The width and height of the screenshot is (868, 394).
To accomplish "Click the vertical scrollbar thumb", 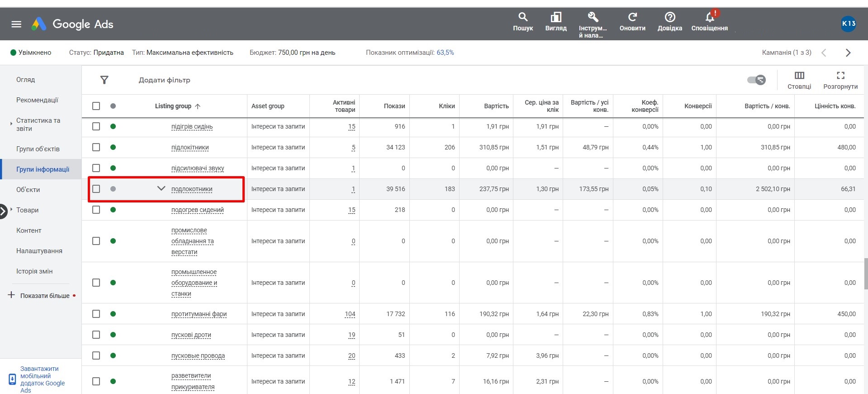I will (866, 274).
